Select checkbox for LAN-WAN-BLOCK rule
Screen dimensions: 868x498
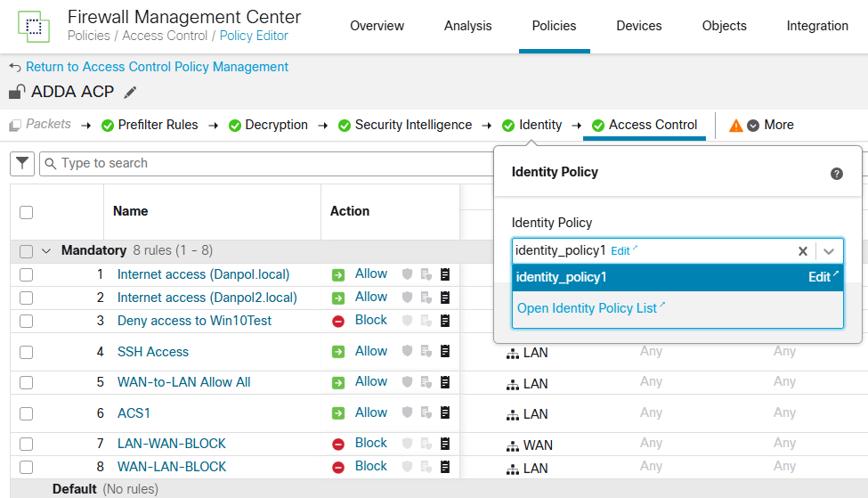coord(26,445)
